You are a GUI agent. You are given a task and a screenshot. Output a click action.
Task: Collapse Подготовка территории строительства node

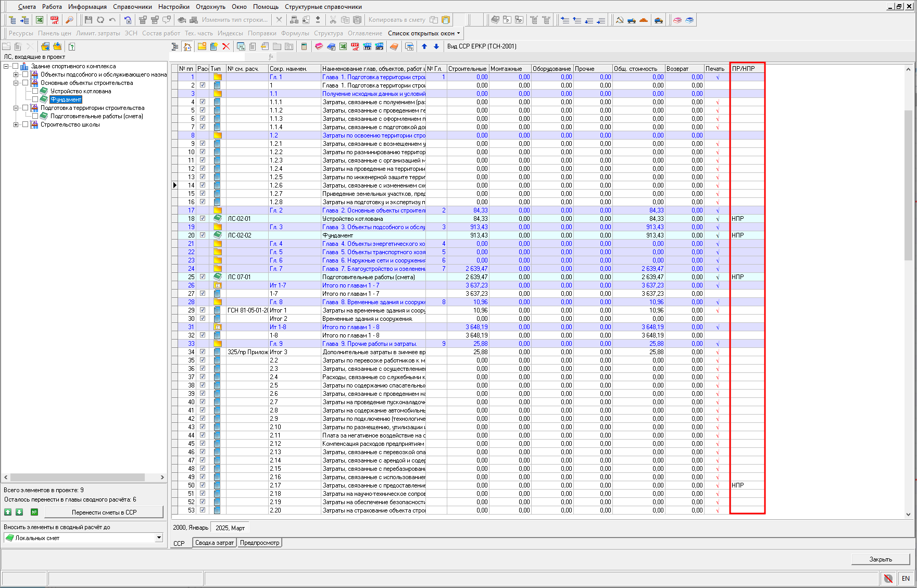pos(16,108)
